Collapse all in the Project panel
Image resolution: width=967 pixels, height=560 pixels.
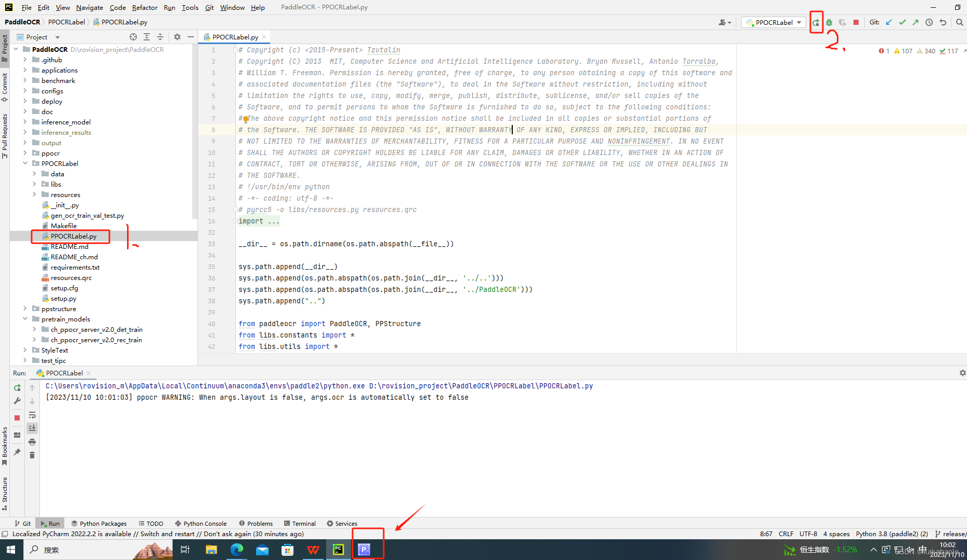(x=160, y=37)
